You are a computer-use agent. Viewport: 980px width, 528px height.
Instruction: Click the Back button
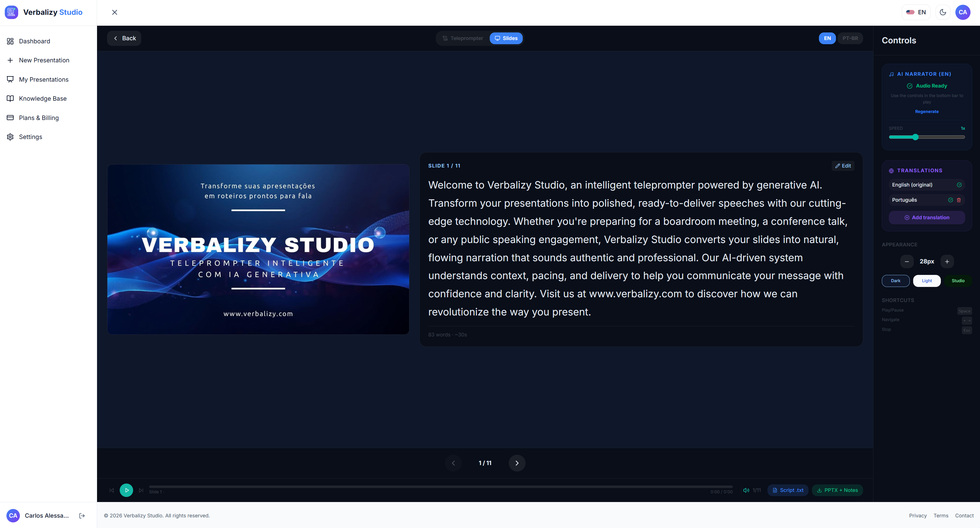click(124, 38)
